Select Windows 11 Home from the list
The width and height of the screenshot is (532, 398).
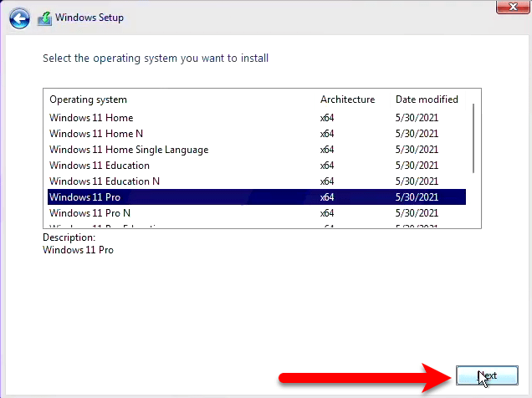(x=257, y=118)
